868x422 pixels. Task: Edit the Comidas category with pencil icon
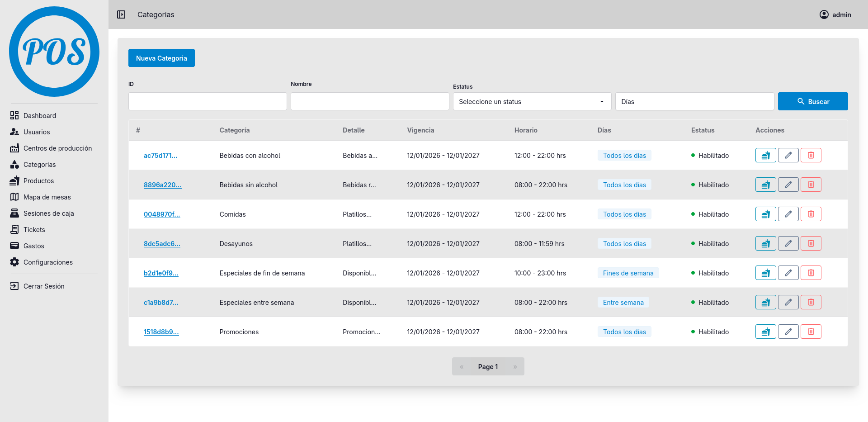[x=788, y=214]
